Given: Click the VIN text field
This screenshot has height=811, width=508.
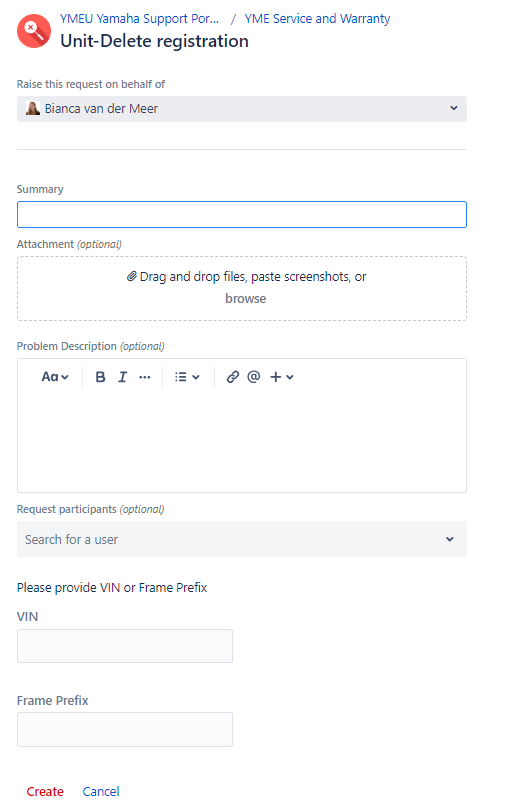Looking at the screenshot, I should click(x=125, y=646).
